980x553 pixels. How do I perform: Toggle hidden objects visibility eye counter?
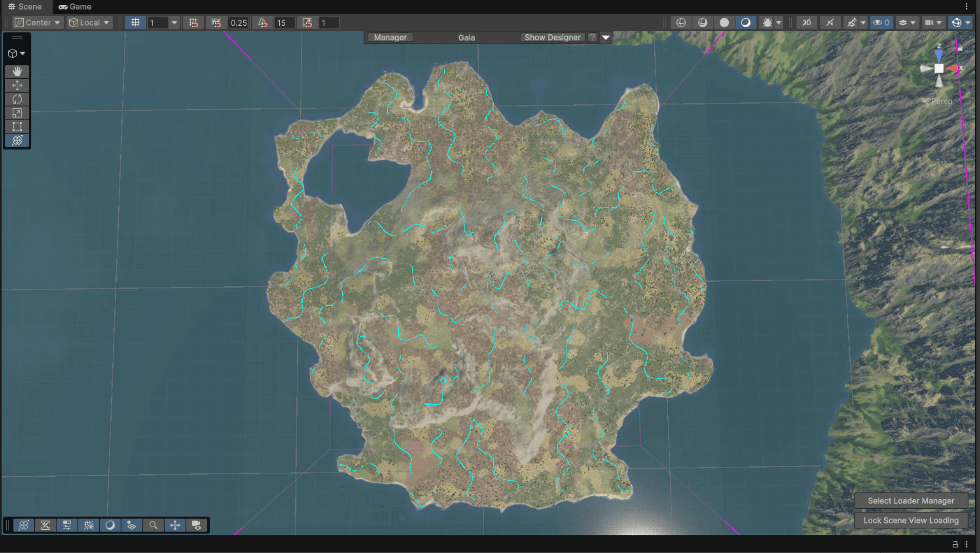click(881, 22)
